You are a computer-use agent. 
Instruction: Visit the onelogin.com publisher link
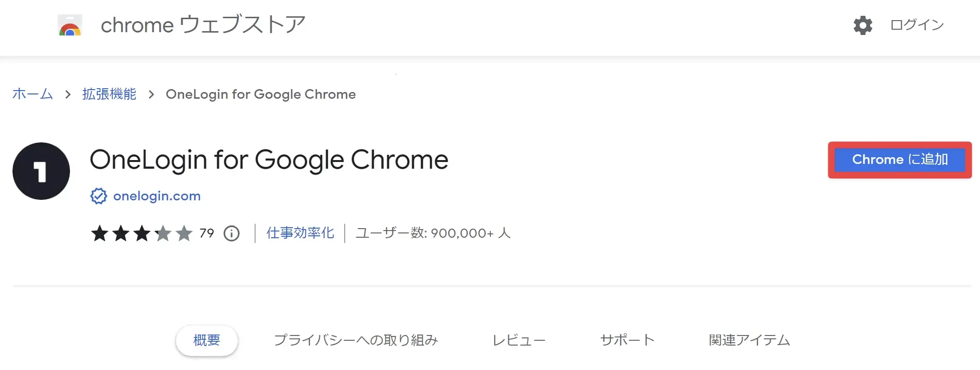click(x=156, y=196)
